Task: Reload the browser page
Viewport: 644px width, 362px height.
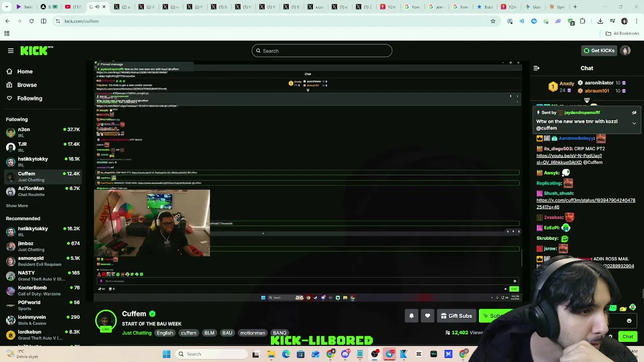Action: (31, 21)
